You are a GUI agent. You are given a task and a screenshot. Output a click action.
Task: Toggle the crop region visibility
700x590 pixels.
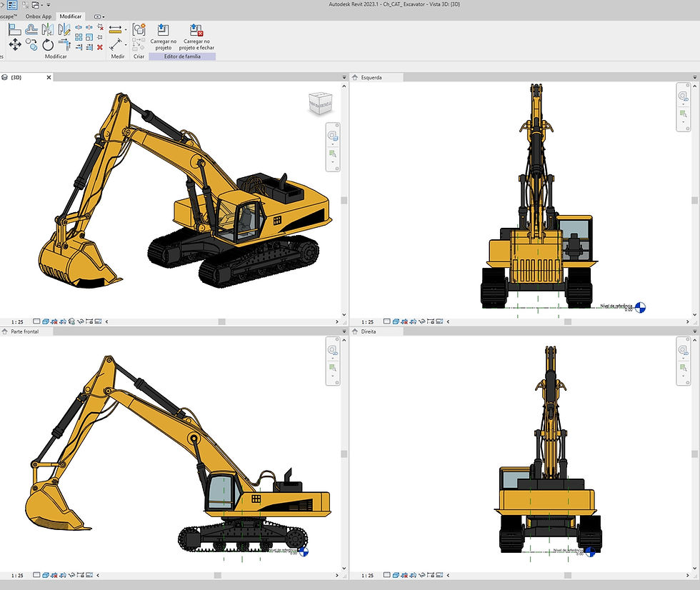pos(98,321)
